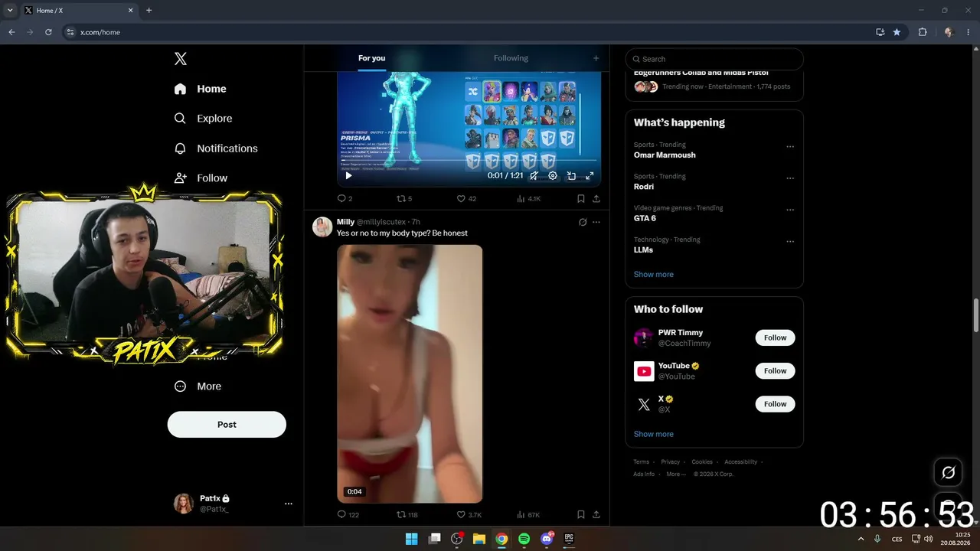Open the More menu in the sidebar
Viewport: 980px width, 551px height.
click(198, 386)
